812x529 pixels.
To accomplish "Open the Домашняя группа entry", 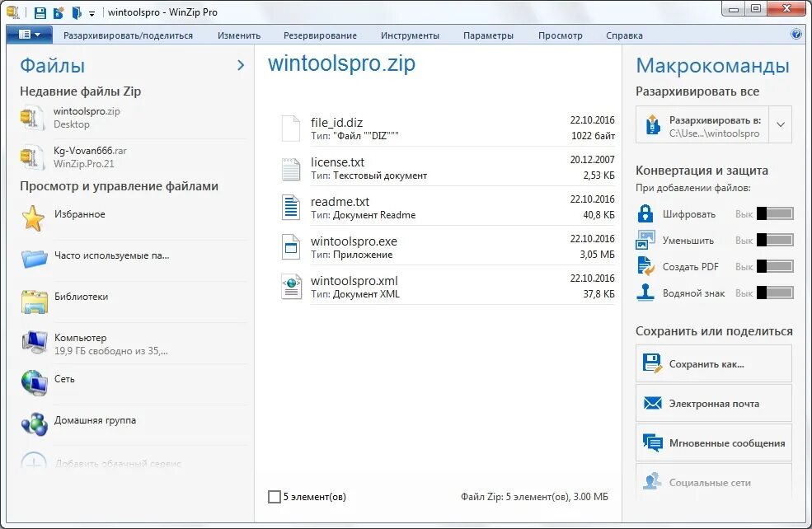I will pos(133,424).
